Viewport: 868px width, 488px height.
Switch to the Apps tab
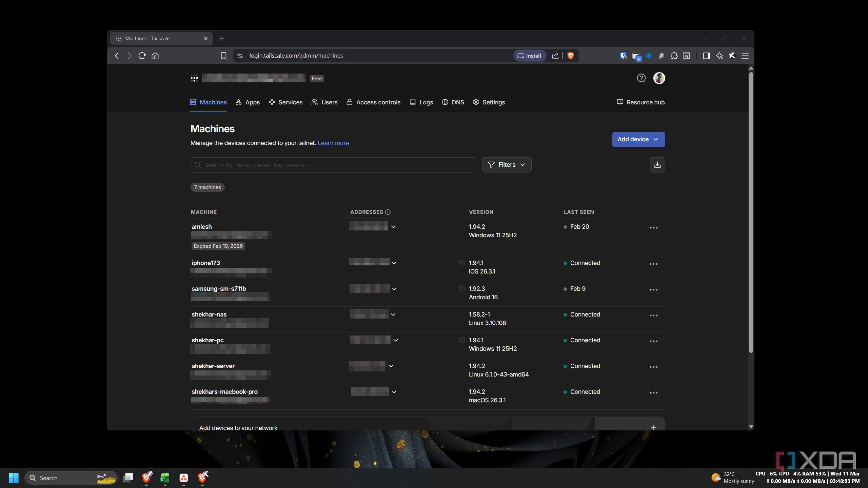tap(248, 102)
